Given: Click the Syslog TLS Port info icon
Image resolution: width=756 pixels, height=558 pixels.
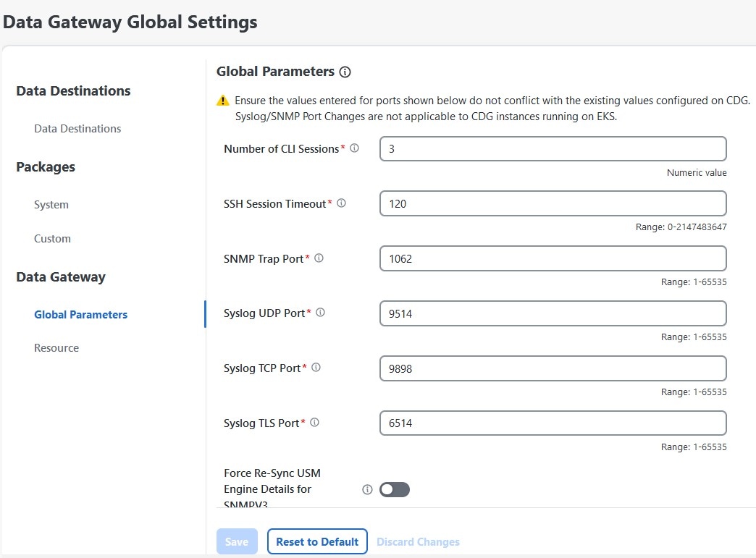Looking at the screenshot, I should (314, 422).
